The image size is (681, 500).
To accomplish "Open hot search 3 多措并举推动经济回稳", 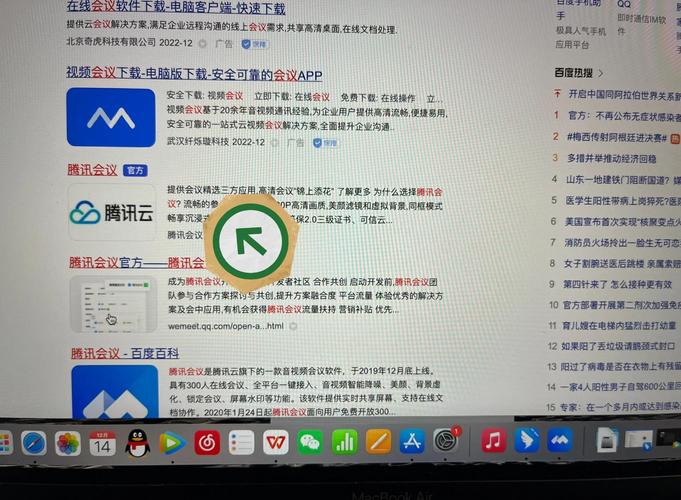I will 612,158.
